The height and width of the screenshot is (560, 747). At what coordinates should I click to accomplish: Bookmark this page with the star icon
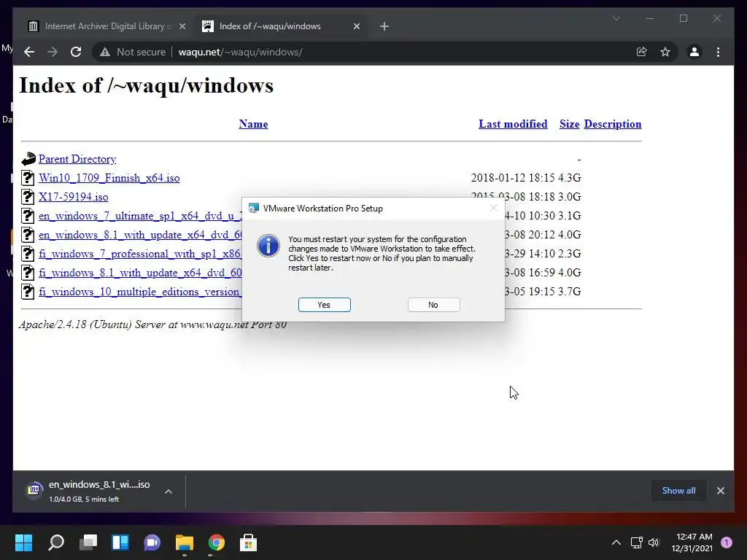(x=665, y=52)
